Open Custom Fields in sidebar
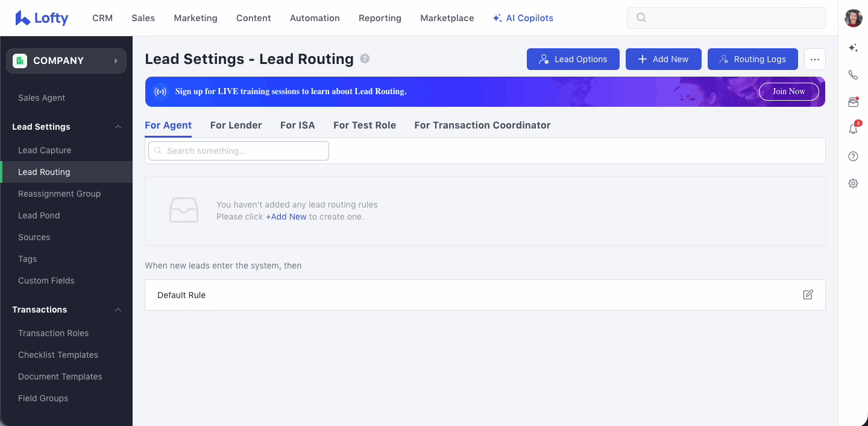 (x=46, y=281)
